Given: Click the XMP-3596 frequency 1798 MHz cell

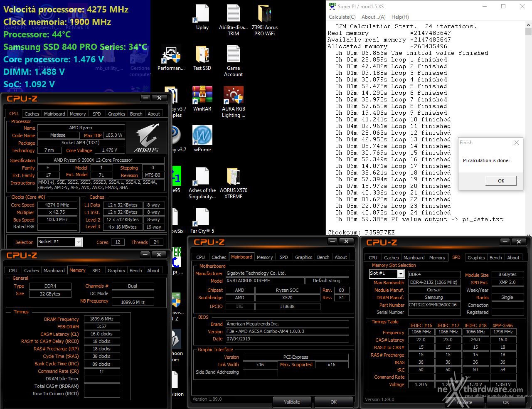Looking at the screenshot, I should 503,332.
